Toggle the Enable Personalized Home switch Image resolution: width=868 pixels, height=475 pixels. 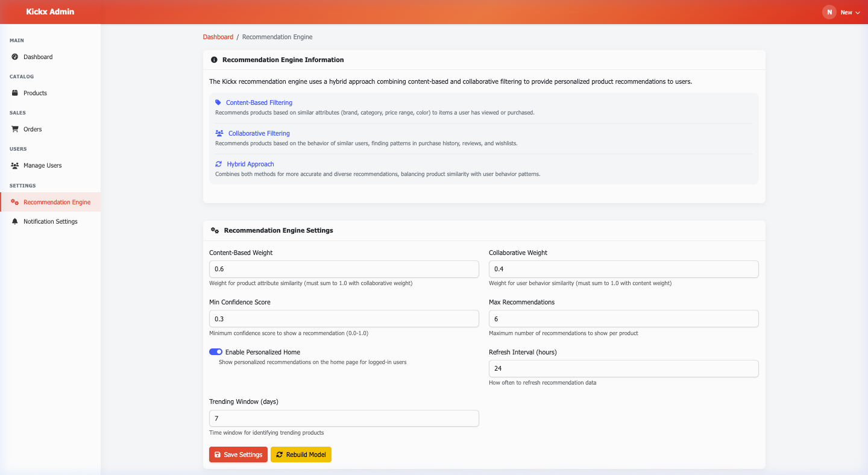[x=216, y=352]
